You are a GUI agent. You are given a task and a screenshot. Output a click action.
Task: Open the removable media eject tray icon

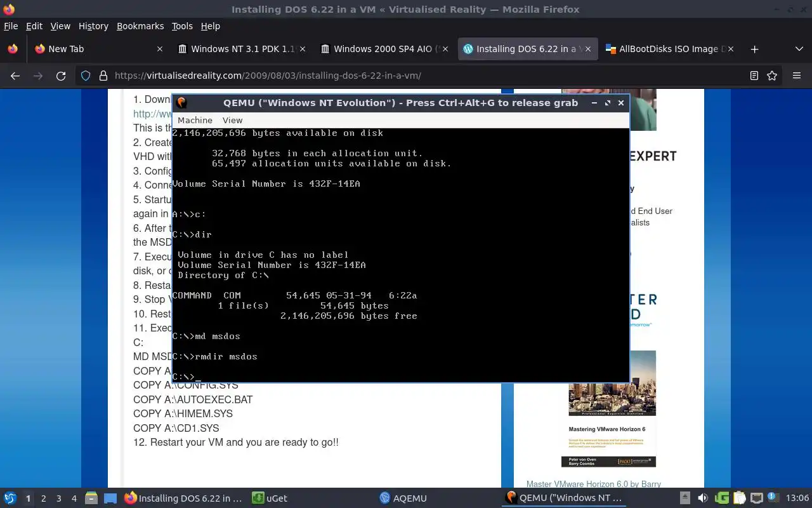coord(684,498)
